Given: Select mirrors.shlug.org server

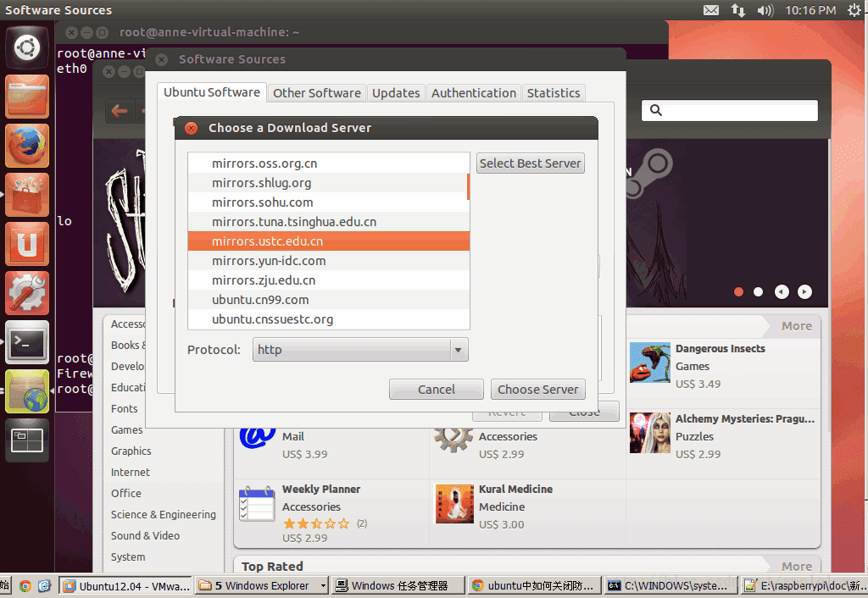Looking at the screenshot, I should pyautogui.click(x=329, y=183).
